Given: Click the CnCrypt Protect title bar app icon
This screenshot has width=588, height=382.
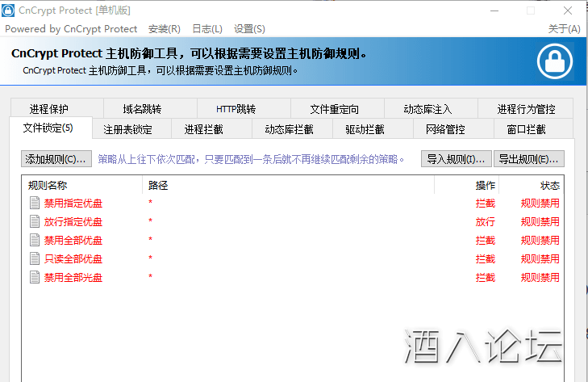Looking at the screenshot, I should [x=8, y=10].
